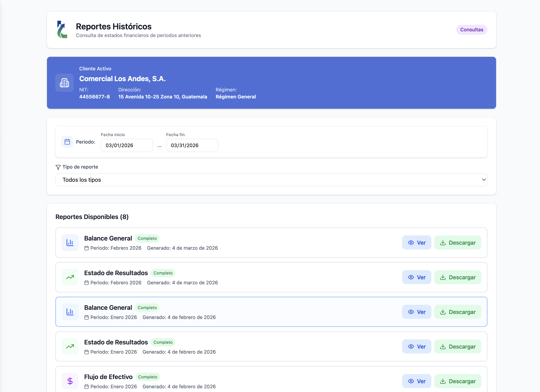Viewport: 540px width, 392px height.
Task: Click the app logo beside Reportes Históricos
Action: click(62, 30)
